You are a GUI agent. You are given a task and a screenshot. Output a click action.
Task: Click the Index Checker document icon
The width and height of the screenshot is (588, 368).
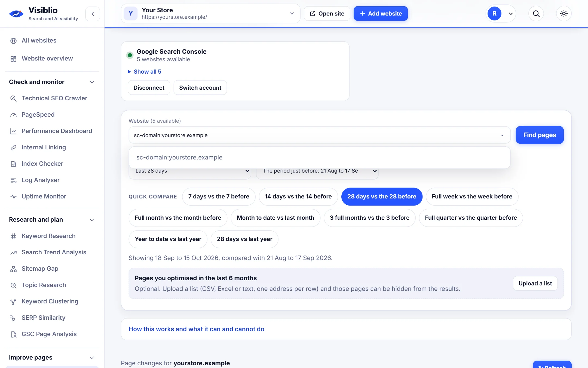click(x=13, y=164)
